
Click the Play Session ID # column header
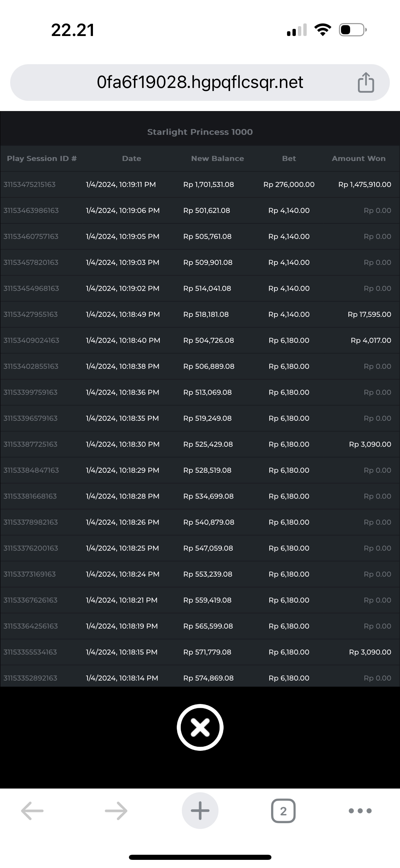[x=42, y=159]
